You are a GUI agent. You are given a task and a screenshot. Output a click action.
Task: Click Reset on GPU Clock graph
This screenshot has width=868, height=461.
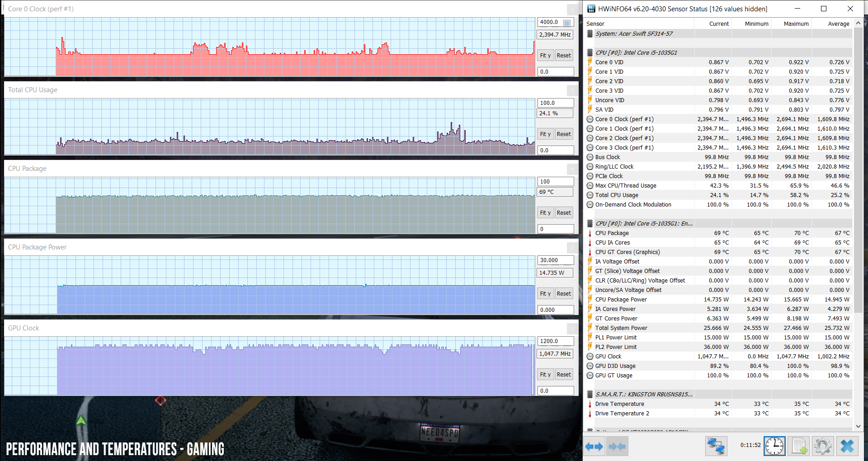click(x=564, y=375)
